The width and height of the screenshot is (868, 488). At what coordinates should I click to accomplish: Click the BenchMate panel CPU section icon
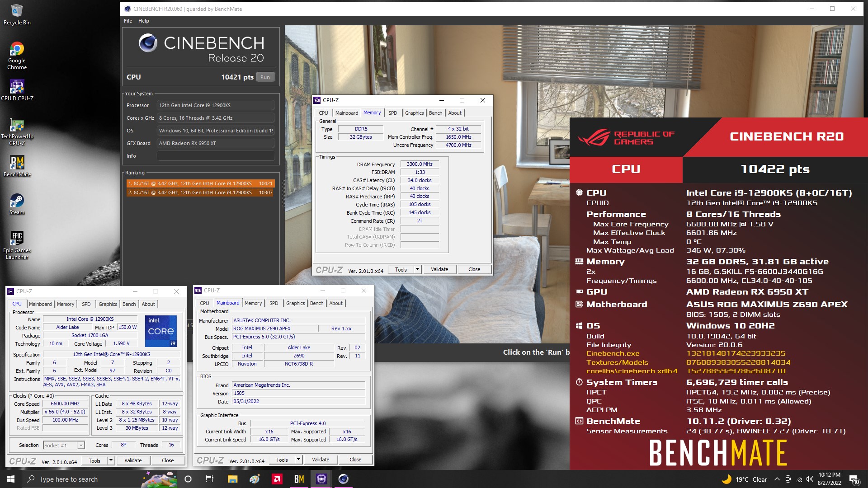(579, 192)
